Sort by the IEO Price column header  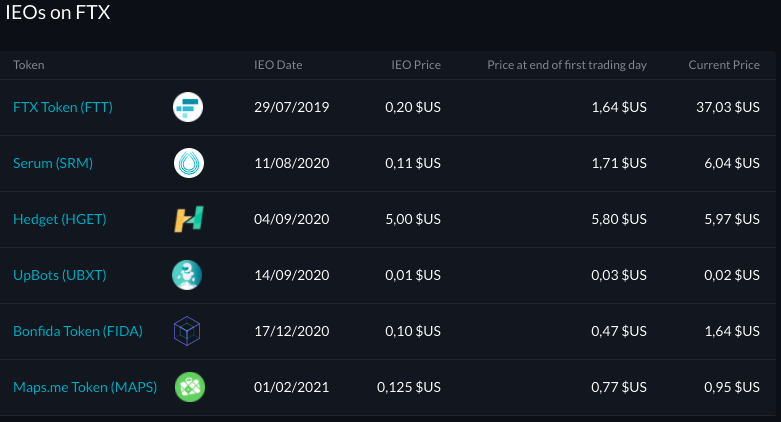415,65
